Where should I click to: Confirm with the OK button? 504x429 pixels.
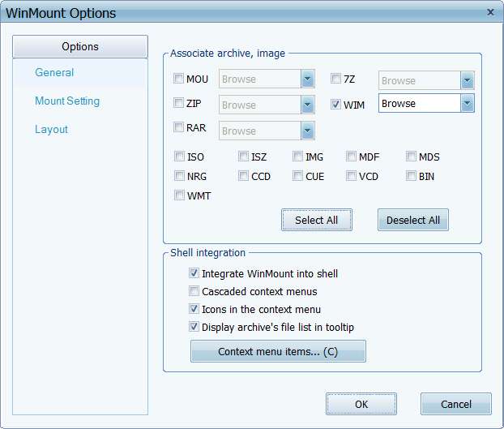tap(361, 404)
